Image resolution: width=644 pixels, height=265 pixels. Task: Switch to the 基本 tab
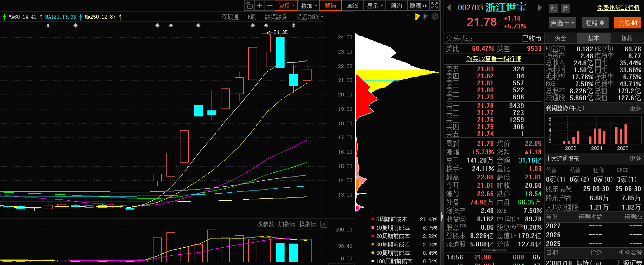[x=593, y=39]
